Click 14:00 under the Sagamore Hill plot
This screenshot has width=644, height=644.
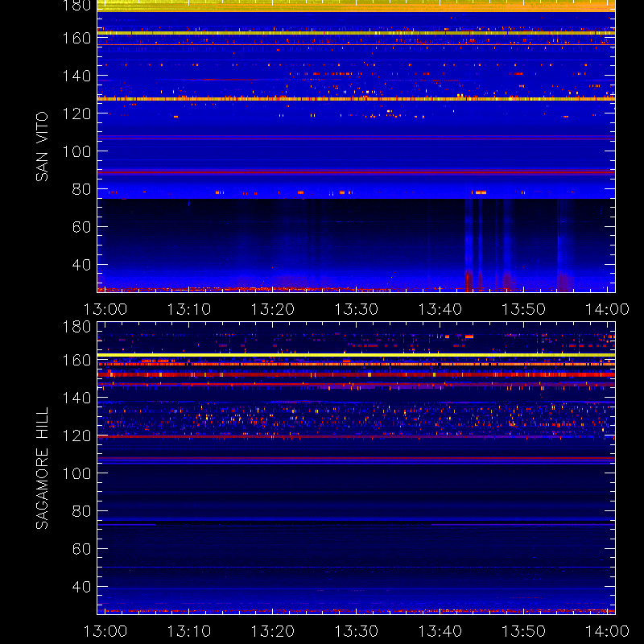(607, 631)
